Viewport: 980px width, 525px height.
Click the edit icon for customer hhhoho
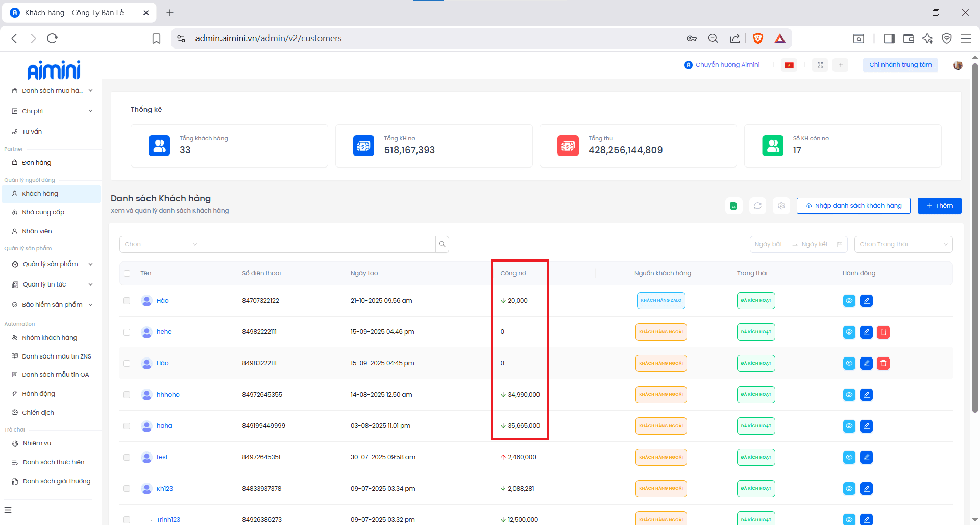[x=866, y=395]
